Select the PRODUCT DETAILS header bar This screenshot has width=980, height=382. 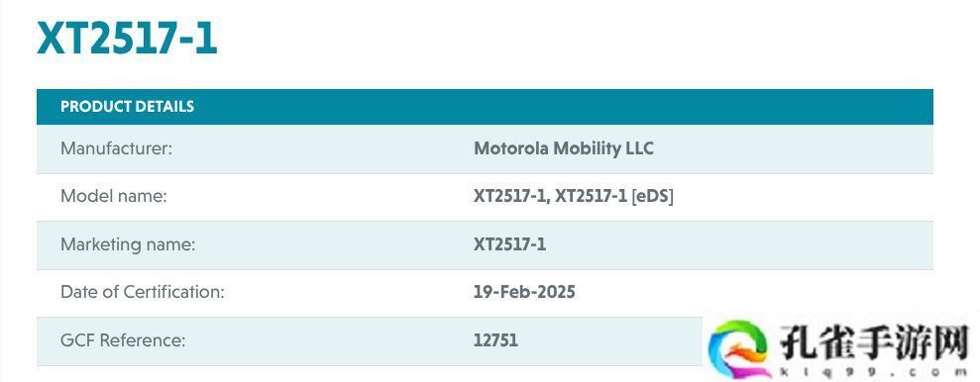[485, 107]
